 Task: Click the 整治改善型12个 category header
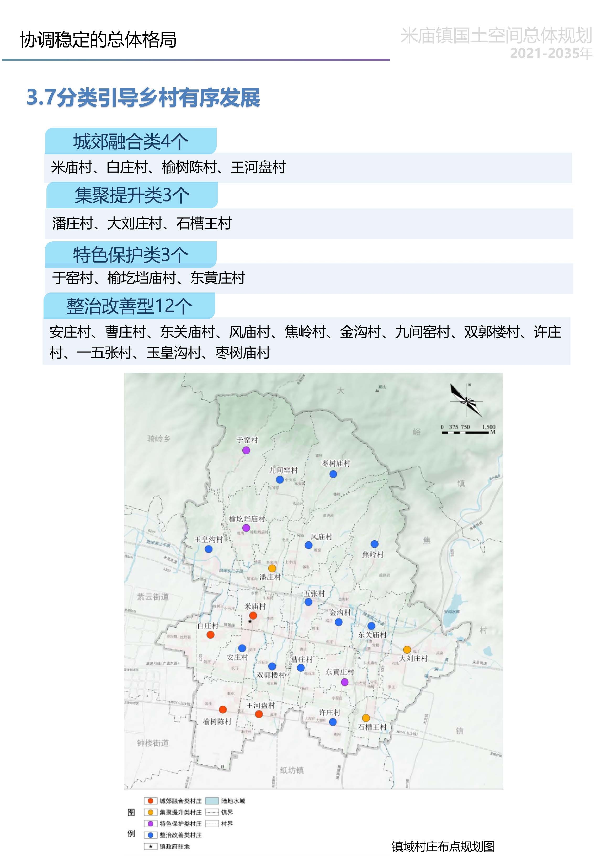click(x=129, y=306)
